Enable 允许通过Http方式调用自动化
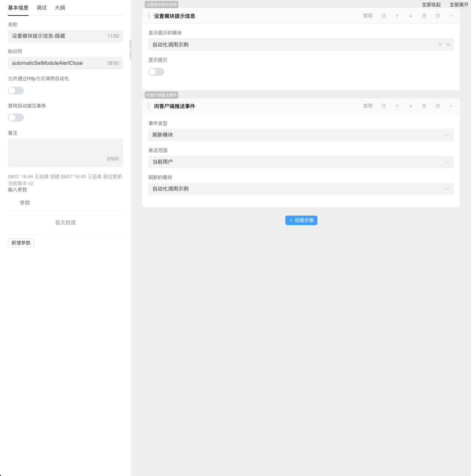The image size is (471, 476). pos(16,91)
